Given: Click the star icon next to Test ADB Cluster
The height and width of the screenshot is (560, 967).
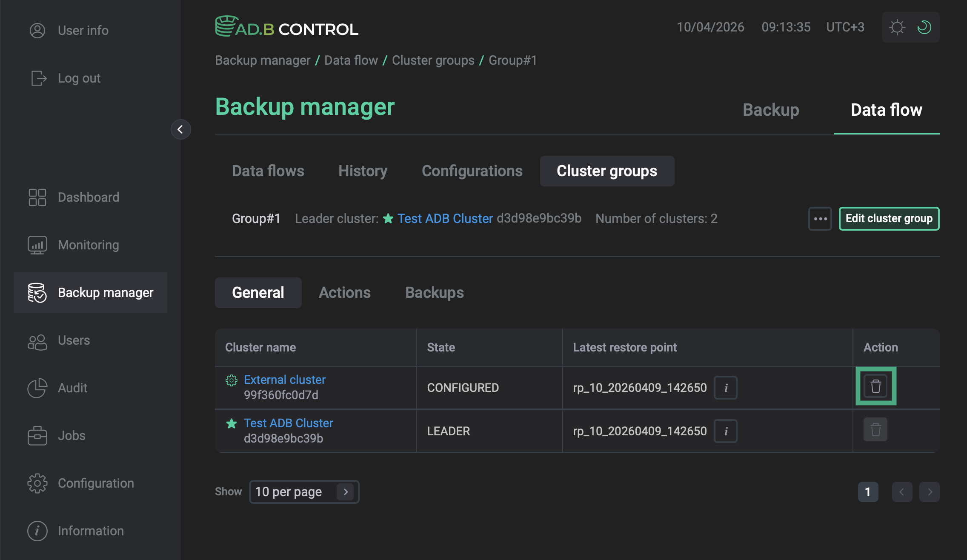Looking at the screenshot, I should pos(231,423).
